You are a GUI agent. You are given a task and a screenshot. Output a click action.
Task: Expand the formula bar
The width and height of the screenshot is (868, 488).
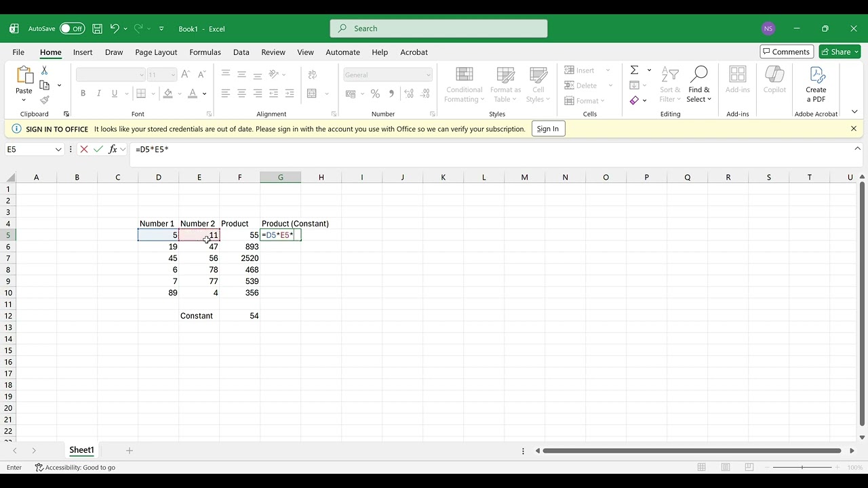857,148
